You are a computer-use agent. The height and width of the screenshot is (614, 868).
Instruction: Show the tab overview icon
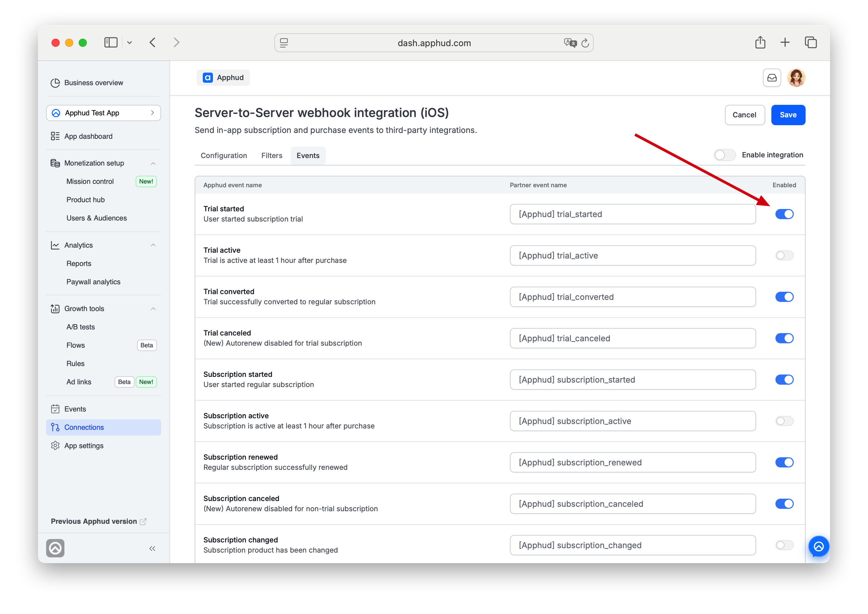(x=811, y=42)
